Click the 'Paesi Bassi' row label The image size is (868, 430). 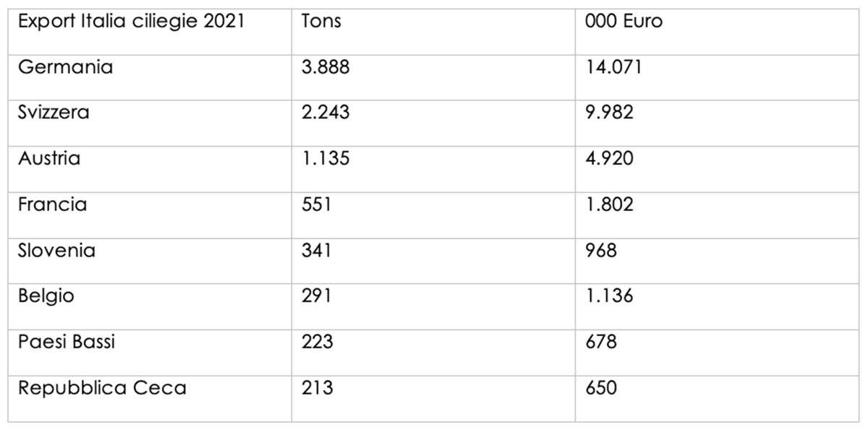coord(150,353)
